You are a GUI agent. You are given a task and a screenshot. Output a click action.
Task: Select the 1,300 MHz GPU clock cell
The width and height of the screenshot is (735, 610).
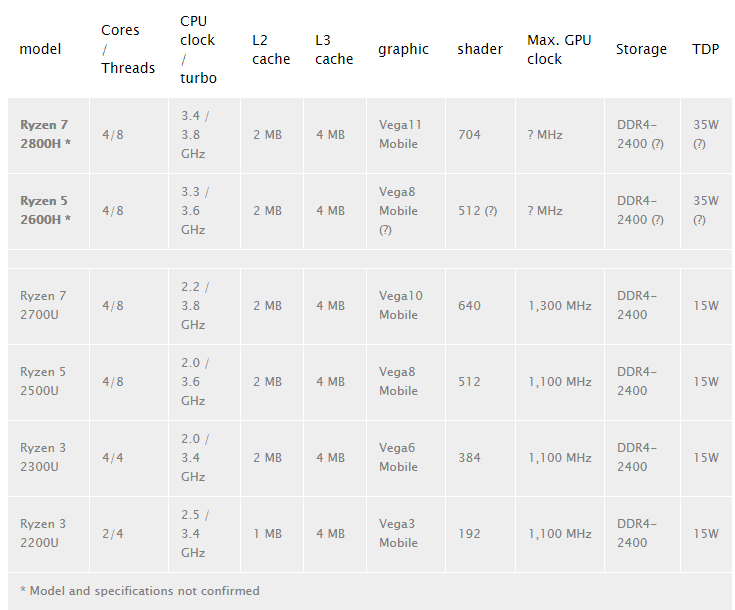click(560, 305)
